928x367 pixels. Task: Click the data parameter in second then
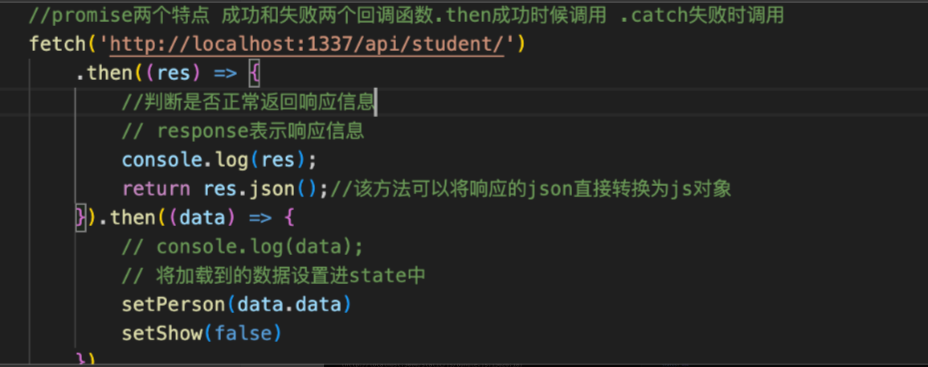point(202,218)
